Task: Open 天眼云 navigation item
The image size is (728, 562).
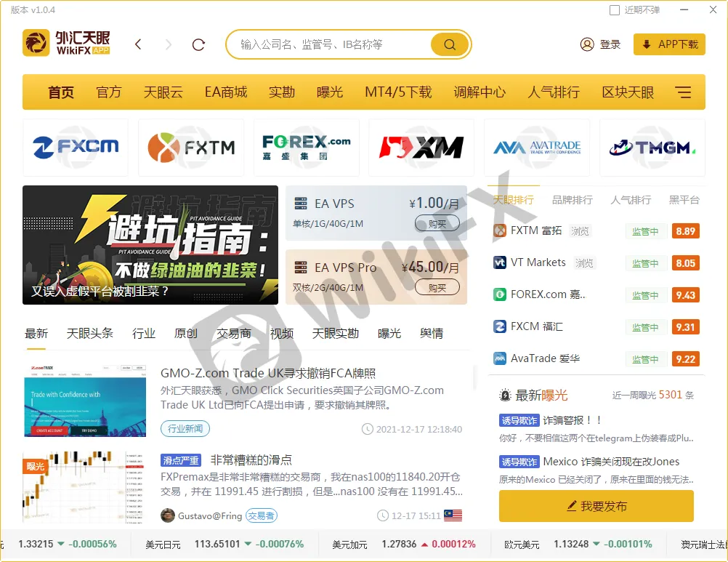Action: (163, 92)
